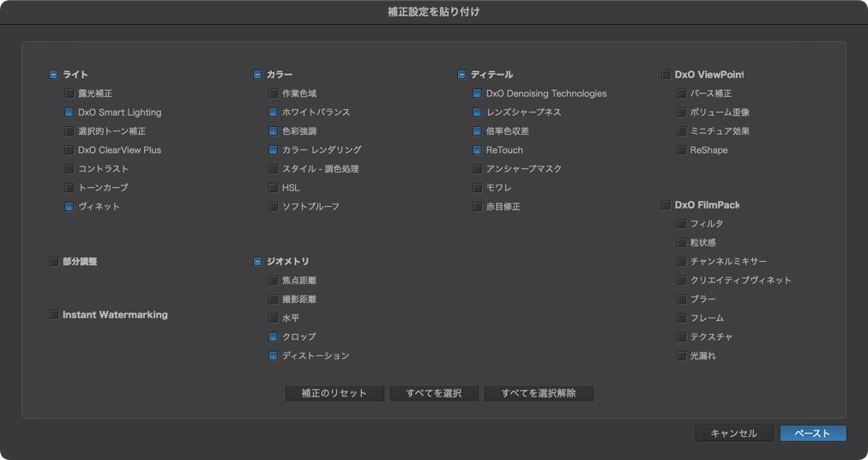The width and height of the screenshot is (868, 460).
Task: Check the トーンカーブ option
Action: (69, 188)
